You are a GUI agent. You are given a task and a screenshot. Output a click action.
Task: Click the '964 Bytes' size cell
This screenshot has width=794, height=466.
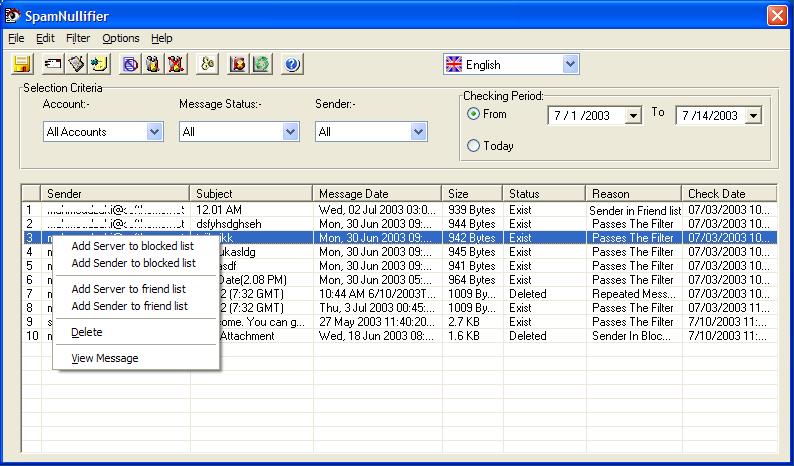[x=472, y=280]
